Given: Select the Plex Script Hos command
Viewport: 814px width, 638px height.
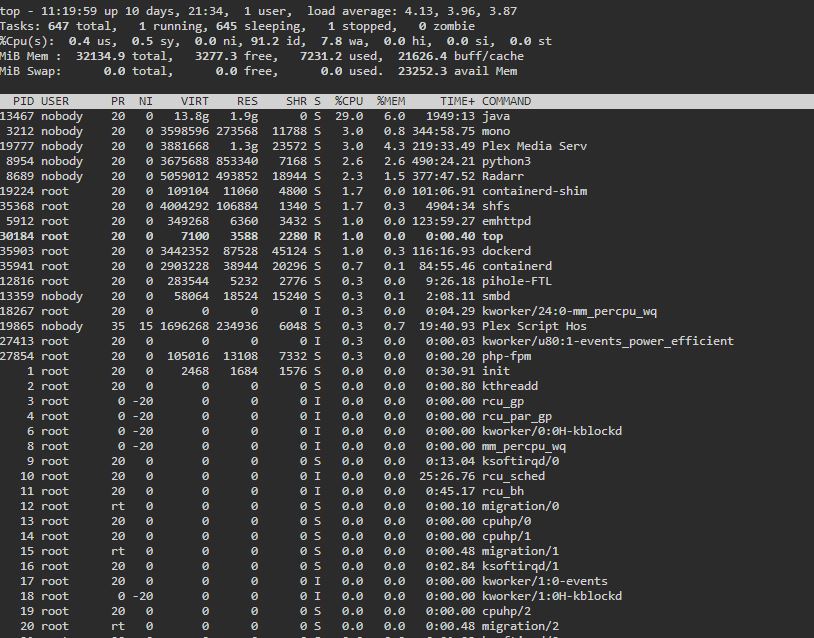Looking at the screenshot, I should [534, 327].
